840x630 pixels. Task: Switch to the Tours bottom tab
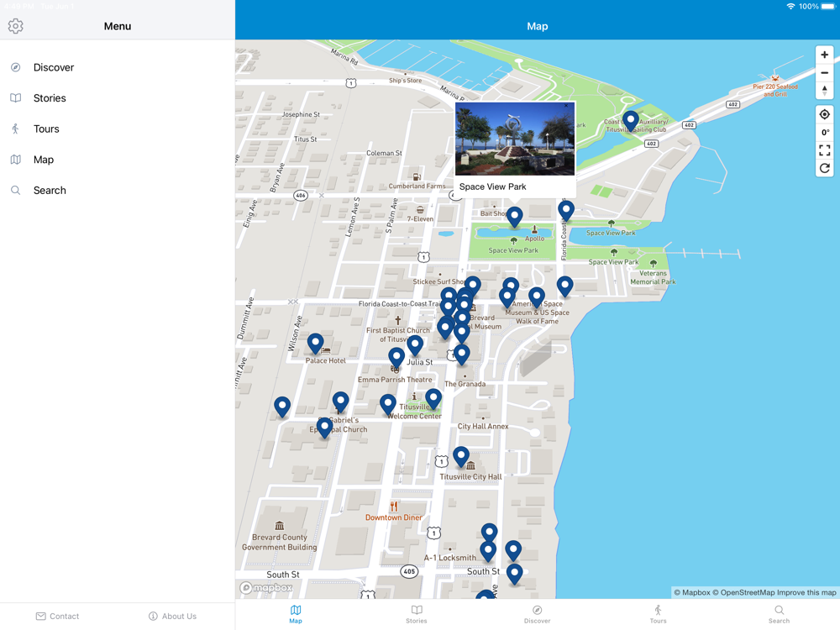pyautogui.click(x=658, y=614)
